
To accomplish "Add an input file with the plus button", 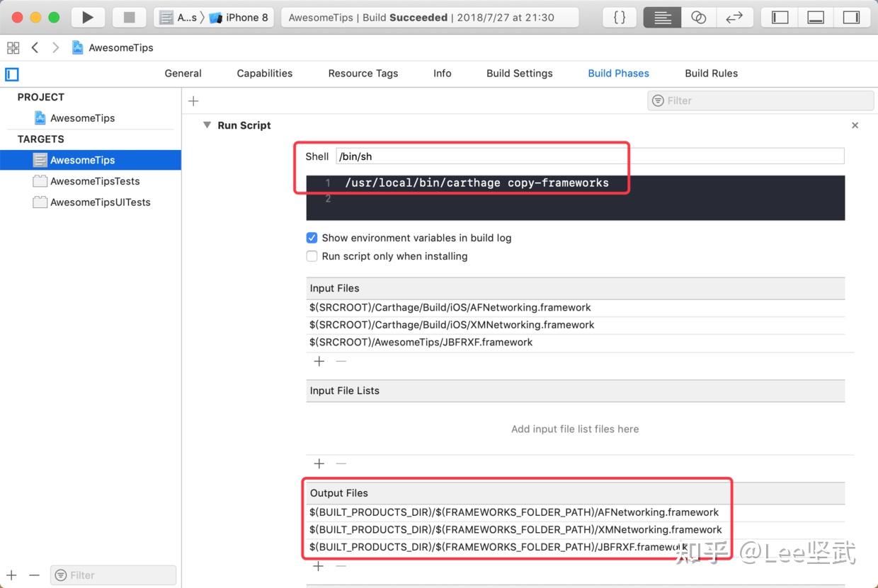I will click(x=319, y=361).
